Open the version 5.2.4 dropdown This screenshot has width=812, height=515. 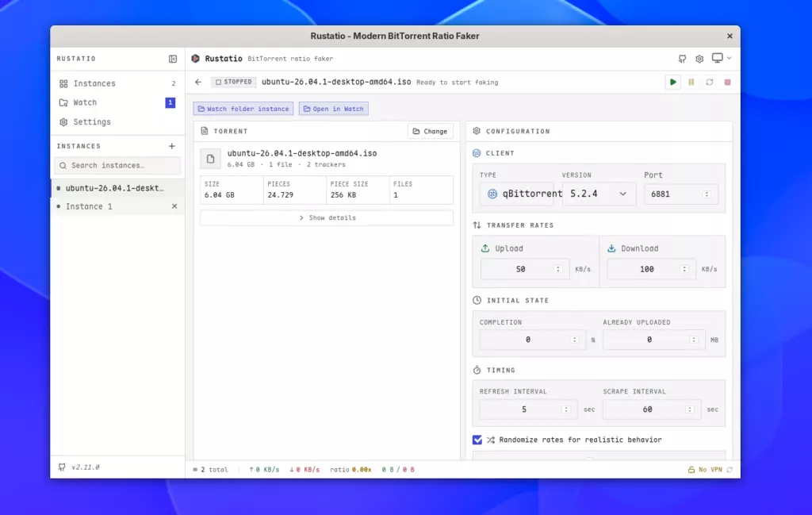tap(599, 194)
